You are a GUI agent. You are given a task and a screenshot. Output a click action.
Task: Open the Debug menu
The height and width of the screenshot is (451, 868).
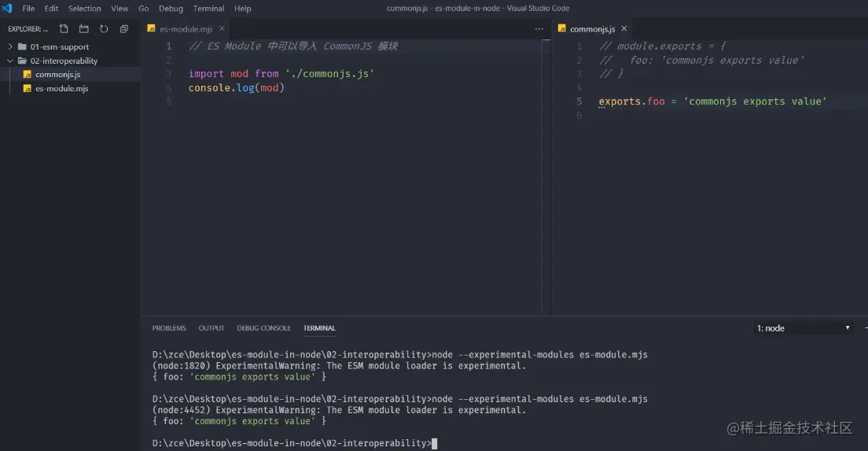click(171, 9)
